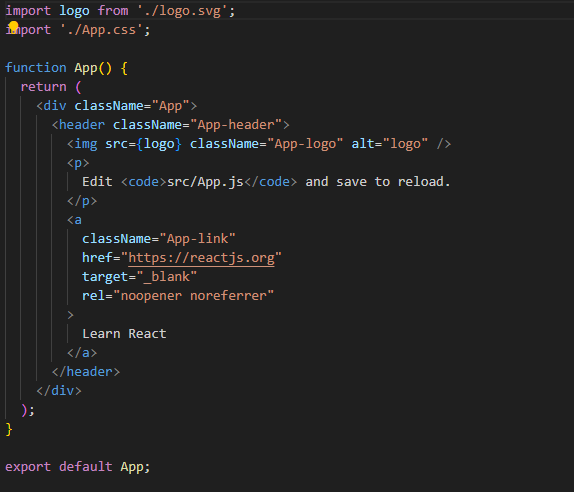This screenshot has height=492, width=574.
Task: Click the opening <a tag
Action: (74, 220)
